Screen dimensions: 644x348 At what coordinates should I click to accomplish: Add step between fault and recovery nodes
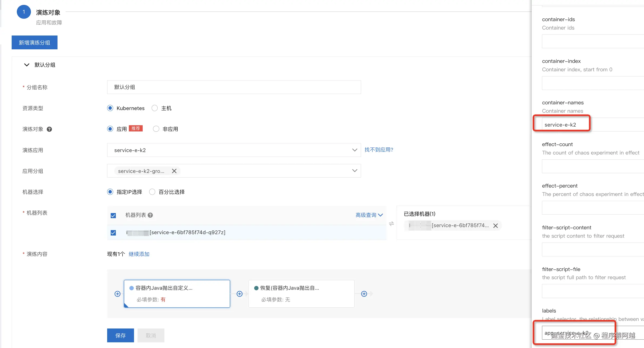pyautogui.click(x=240, y=294)
